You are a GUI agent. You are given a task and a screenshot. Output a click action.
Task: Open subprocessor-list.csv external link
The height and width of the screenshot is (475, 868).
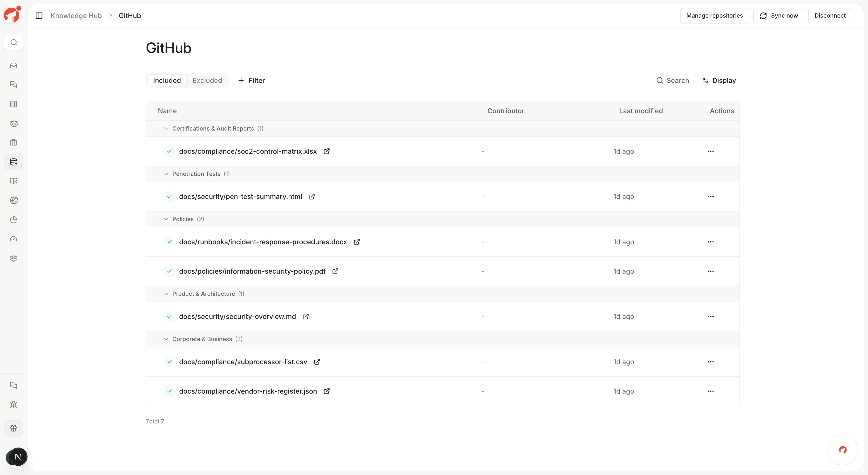(x=317, y=362)
